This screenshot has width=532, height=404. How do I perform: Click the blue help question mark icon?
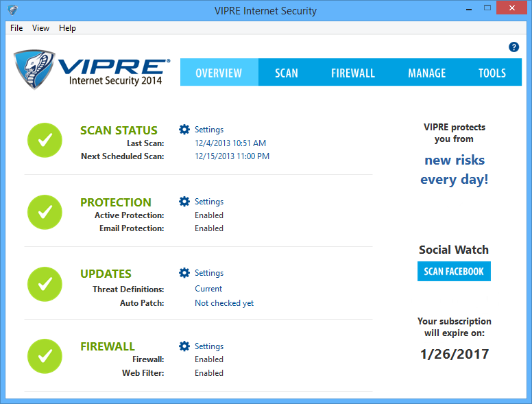513,47
